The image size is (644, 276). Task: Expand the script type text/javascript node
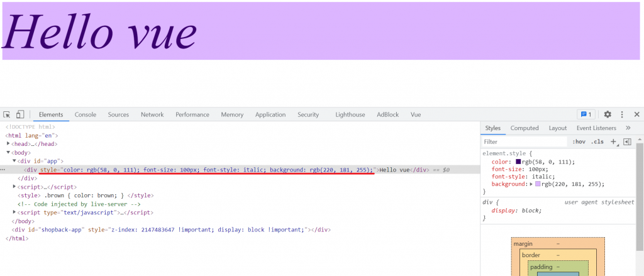pyautogui.click(x=14, y=213)
